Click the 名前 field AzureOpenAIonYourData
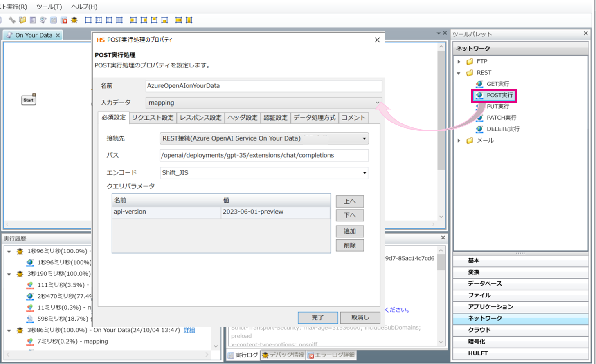Screen dimensions: 596x364 pyautogui.click(x=264, y=86)
